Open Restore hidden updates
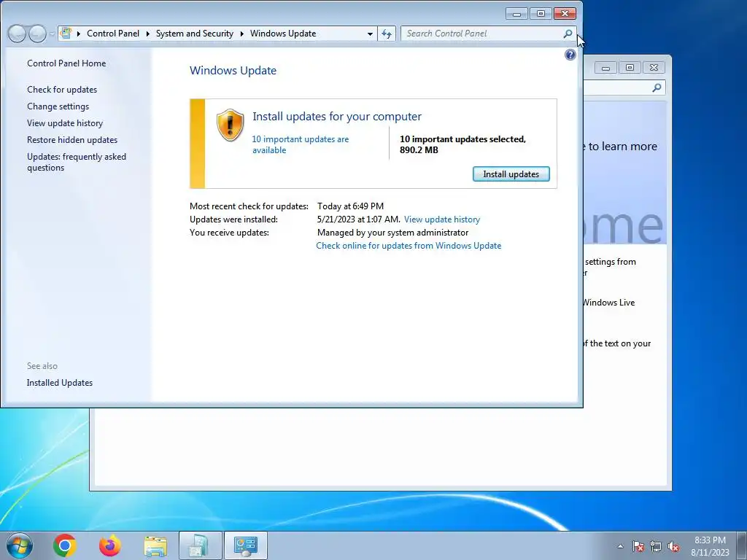The height and width of the screenshot is (560, 747). pos(72,139)
